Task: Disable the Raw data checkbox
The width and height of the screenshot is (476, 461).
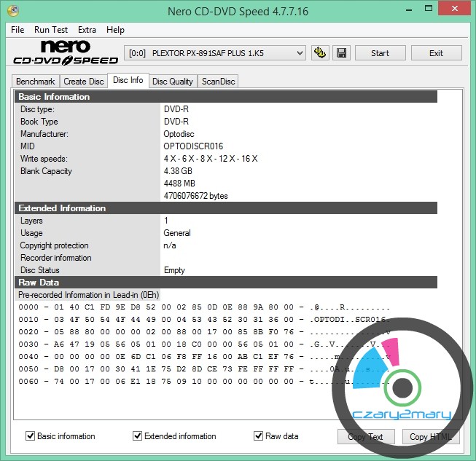Action: click(x=259, y=436)
